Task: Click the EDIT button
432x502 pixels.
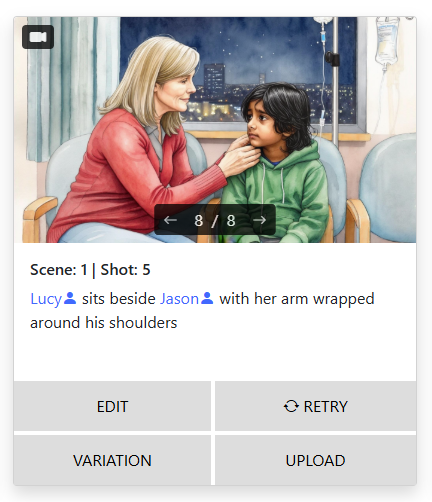Action: (x=112, y=406)
